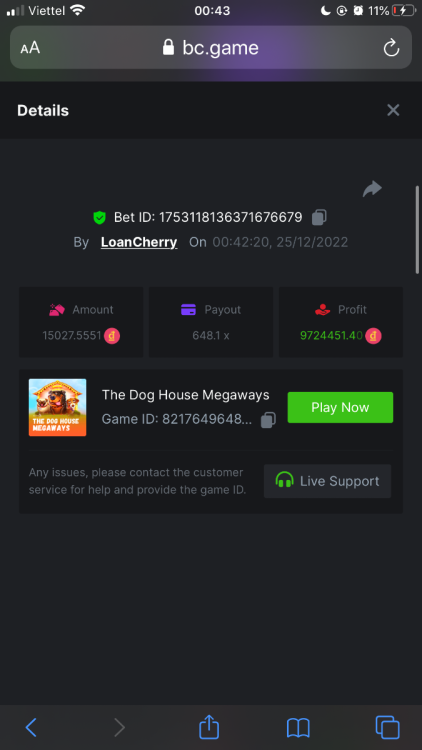Click the currency coin icon beside Profit
The width and height of the screenshot is (422, 750).
[374, 336]
